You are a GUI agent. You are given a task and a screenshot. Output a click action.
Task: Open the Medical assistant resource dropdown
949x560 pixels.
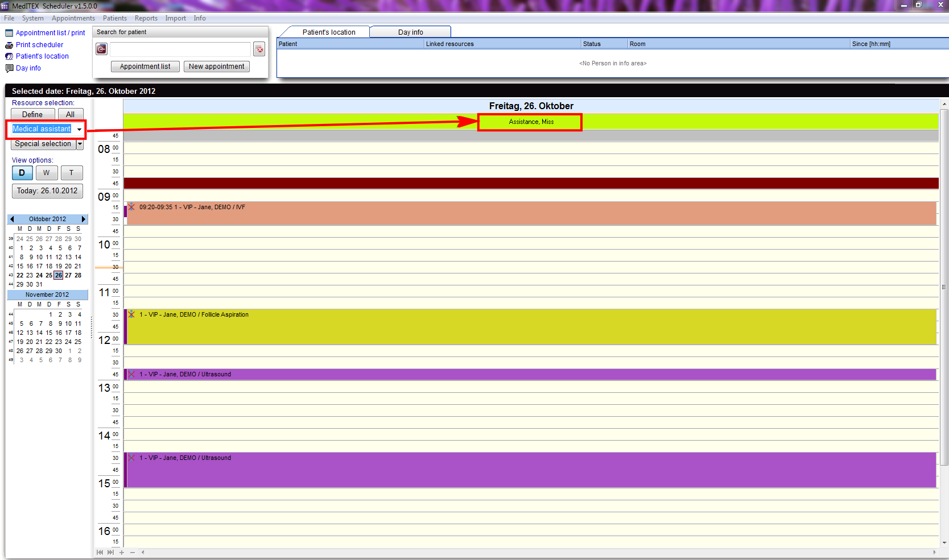click(80, 130)
